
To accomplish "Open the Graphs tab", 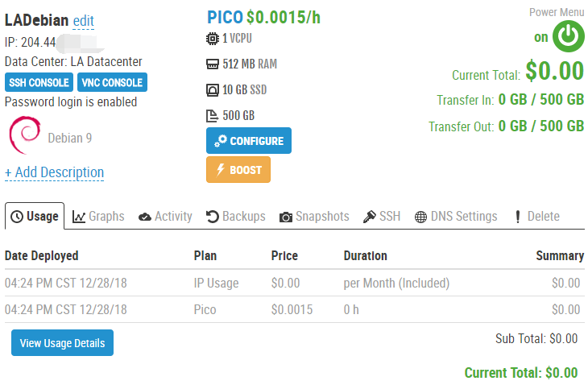I will click(98, 216).
